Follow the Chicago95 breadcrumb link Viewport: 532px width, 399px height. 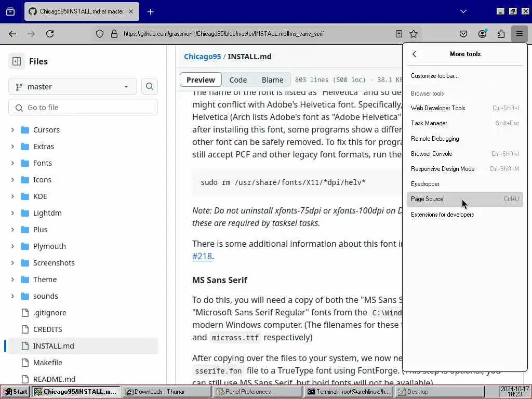(x=202, y=57)
